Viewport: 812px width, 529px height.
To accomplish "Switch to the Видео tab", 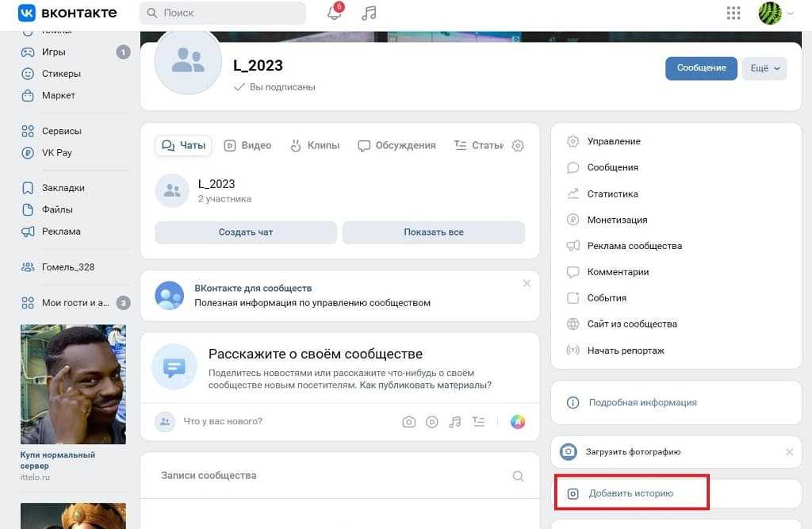I will click(248, 146).
